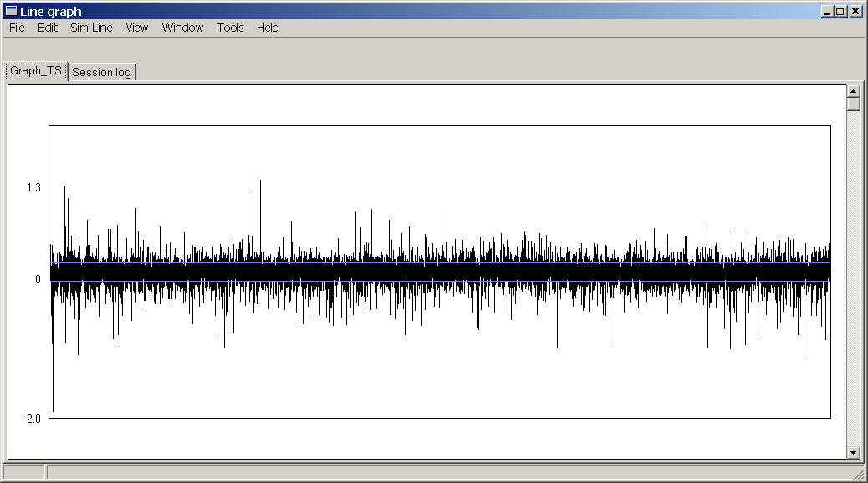The width and height of the screenshot is (868, 483).
Task: Open the File menu
Action: click(x=17, y=28)
